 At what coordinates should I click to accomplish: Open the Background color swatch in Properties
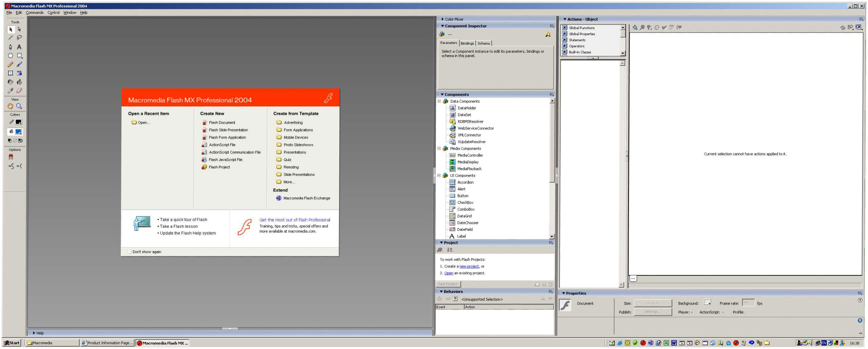pyautogui.click(x=707, y=302)
